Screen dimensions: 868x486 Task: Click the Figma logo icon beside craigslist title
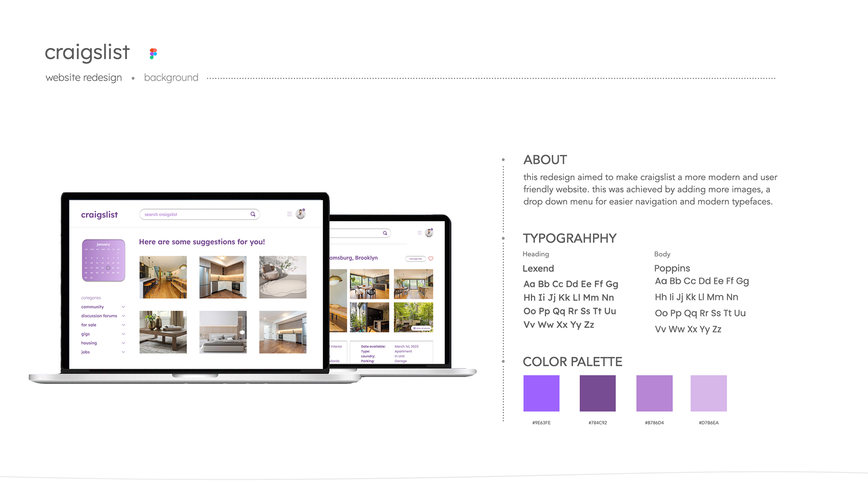153,54
